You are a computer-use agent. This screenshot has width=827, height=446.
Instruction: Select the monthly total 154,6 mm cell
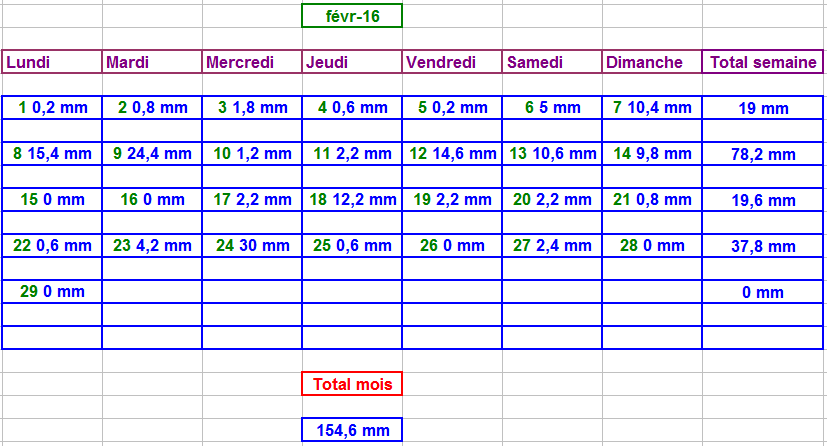pyautogui.click(x=352, y=430)
